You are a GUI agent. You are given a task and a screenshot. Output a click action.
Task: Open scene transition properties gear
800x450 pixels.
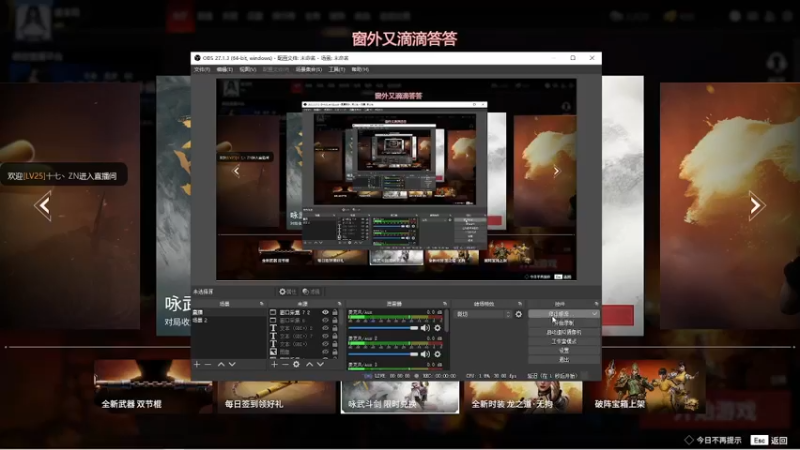[x=519, y=314]
